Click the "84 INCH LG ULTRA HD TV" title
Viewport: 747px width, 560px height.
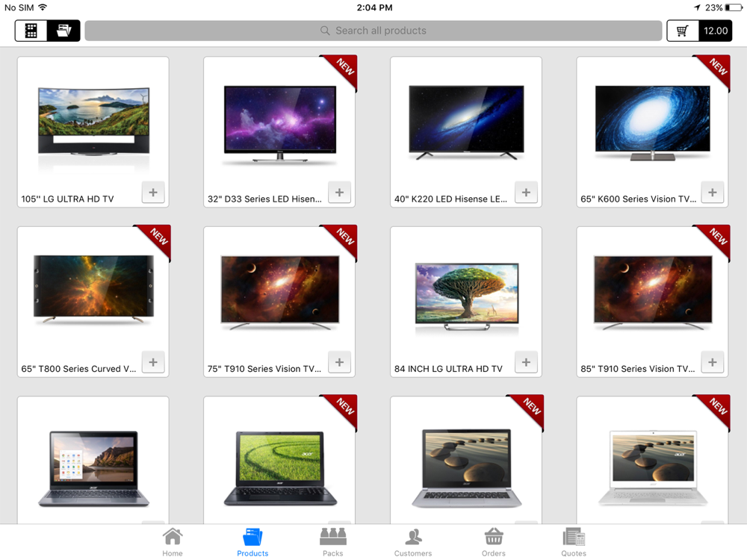coord(448,369)
